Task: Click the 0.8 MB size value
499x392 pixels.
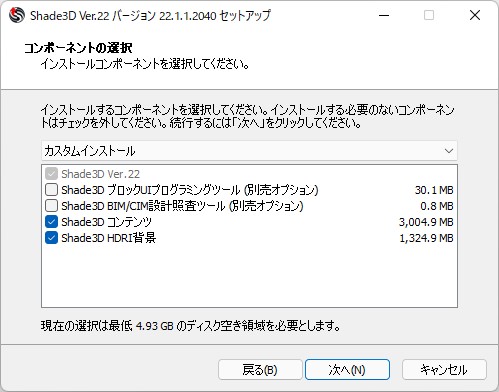Action: click(x=437, y=206)
